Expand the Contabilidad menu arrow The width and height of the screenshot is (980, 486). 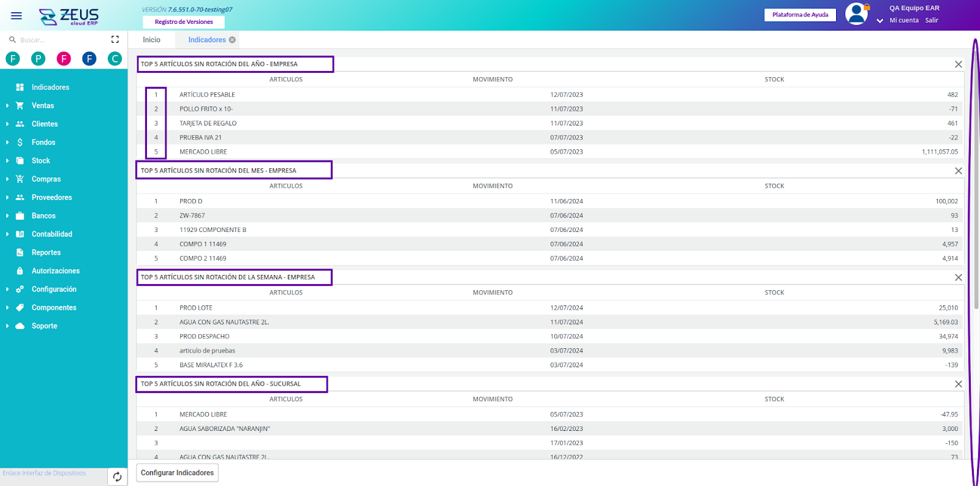(x=7, y=234)
